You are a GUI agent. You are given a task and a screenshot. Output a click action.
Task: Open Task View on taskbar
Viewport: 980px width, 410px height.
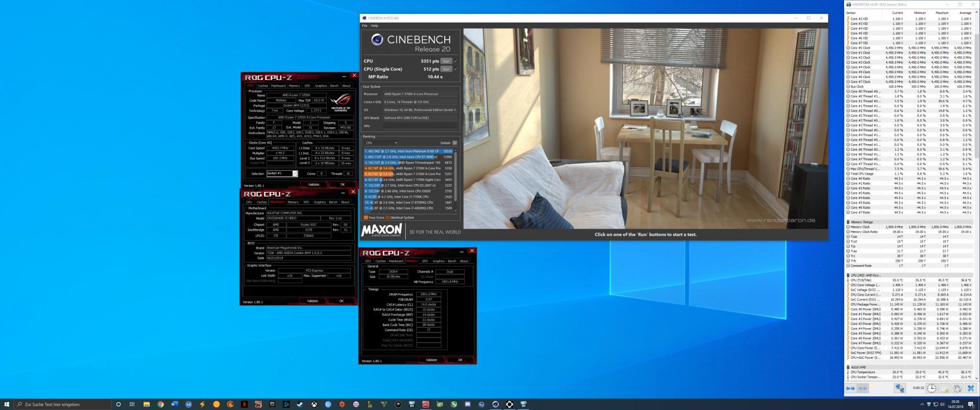[132, 404]
